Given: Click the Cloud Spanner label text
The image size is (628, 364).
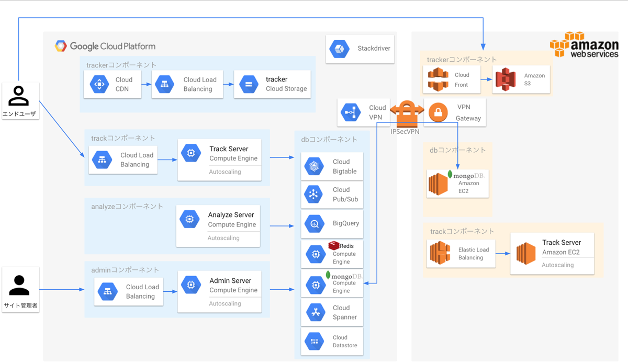Looking at the screenshot, I should tap(345, 312).
